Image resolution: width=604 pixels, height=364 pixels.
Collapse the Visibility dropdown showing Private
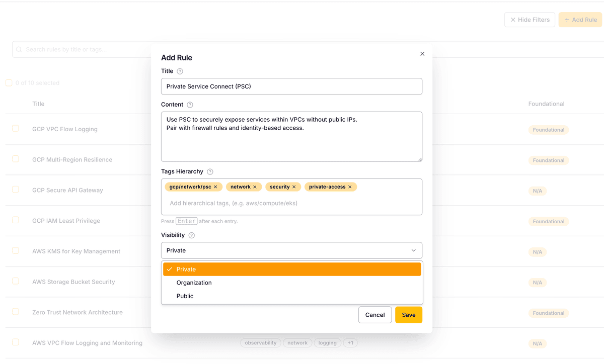click(x=291, y=250)
